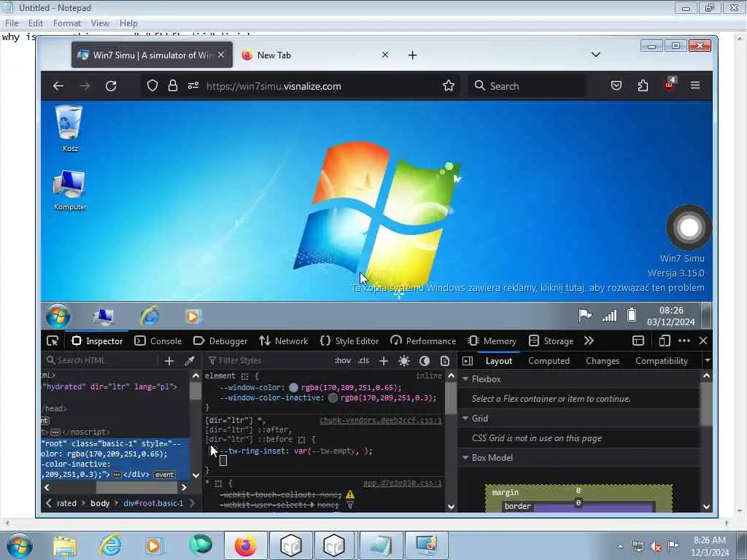The height and width of the screenshot is (560, 747).
Task: Open the Network tab
Action: [x=284, y=341]
